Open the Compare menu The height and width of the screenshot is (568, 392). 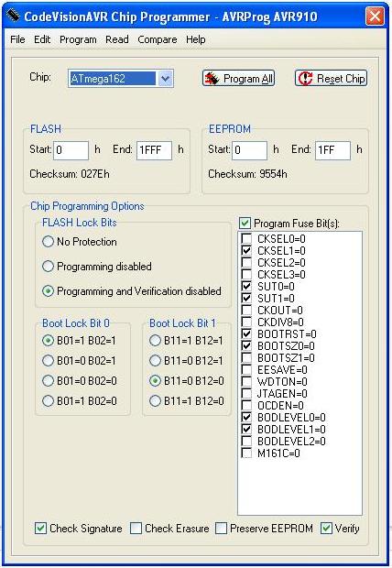coord(158,39)
